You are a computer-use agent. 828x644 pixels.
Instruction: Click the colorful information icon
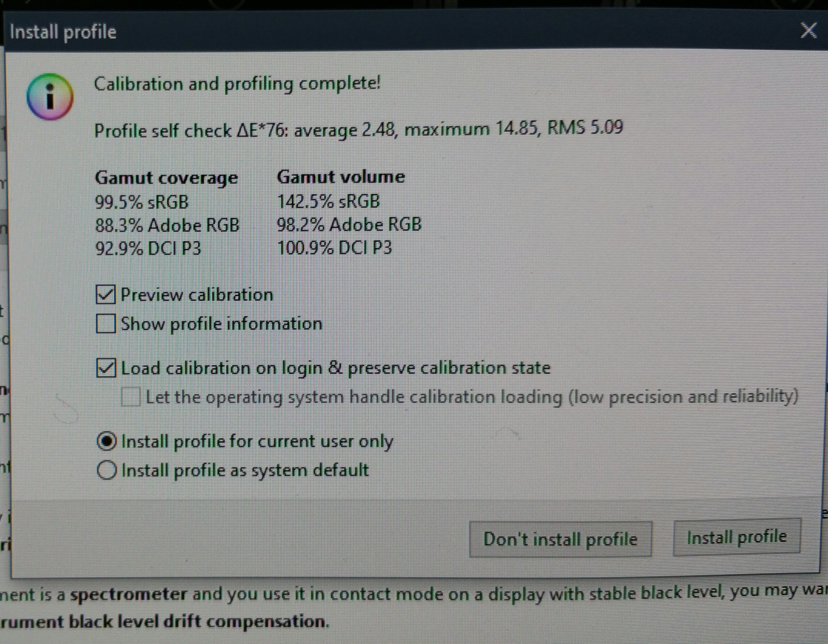click(50, 96)
